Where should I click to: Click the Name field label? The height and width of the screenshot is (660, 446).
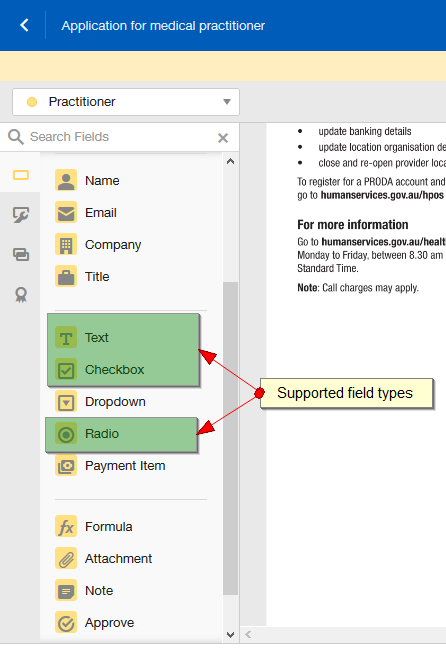point(102,181)
